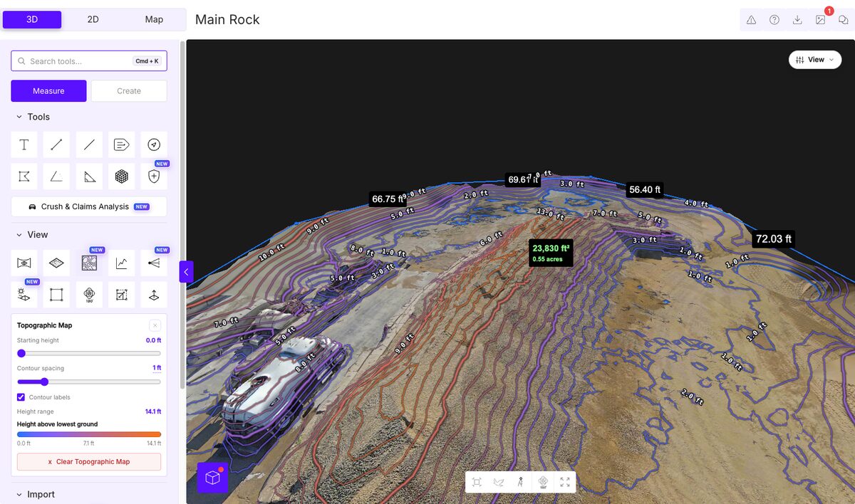This screenshot has height=504, width=855.
Task: Open the layered map plane view
Action: [56, 263]
